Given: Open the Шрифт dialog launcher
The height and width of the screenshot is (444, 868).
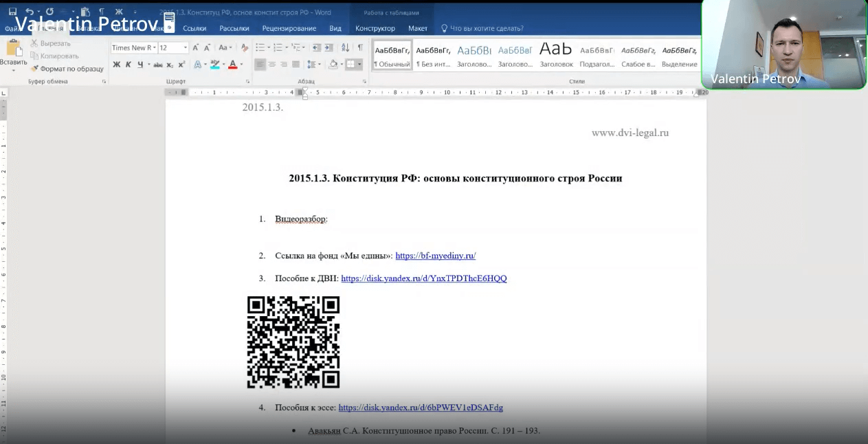Looking at the screenshot, I should 247,82.
